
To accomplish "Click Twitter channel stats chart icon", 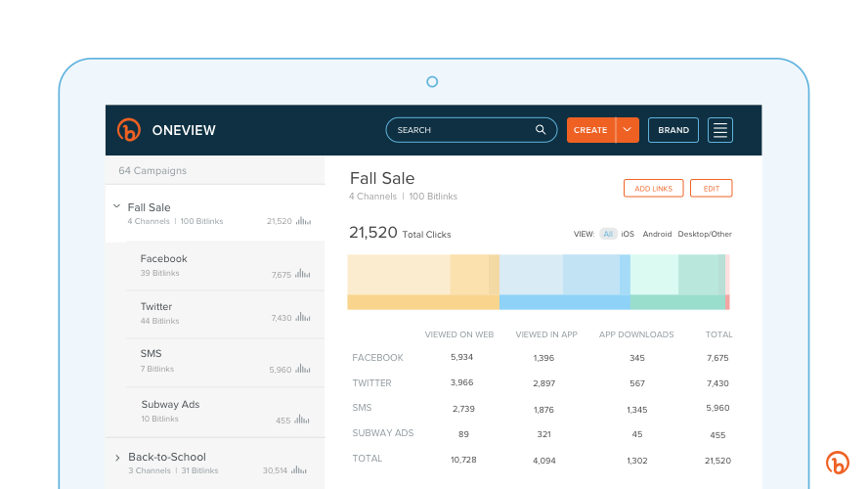I will [304, 318].
